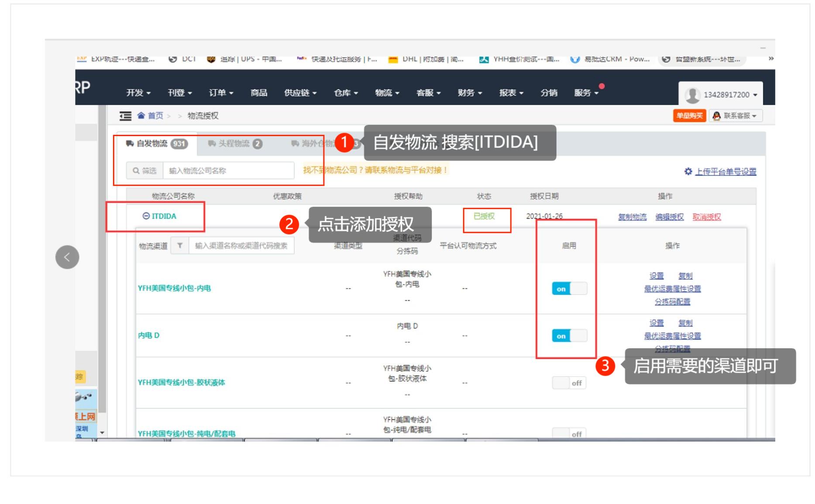Click 复制 for YFH美国专线小包-内电
This screenshot has height=504, width=815.
[x=685, y=276]
